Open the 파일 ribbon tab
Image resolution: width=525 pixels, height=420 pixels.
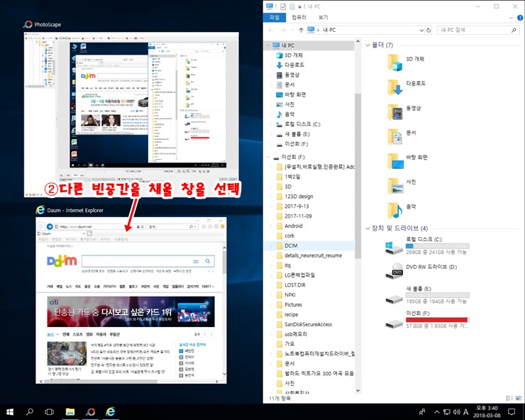tap(275, 17)
